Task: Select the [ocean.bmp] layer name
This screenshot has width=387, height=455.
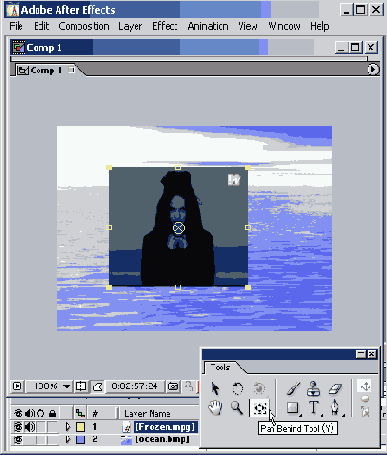Action: (162, 439)
